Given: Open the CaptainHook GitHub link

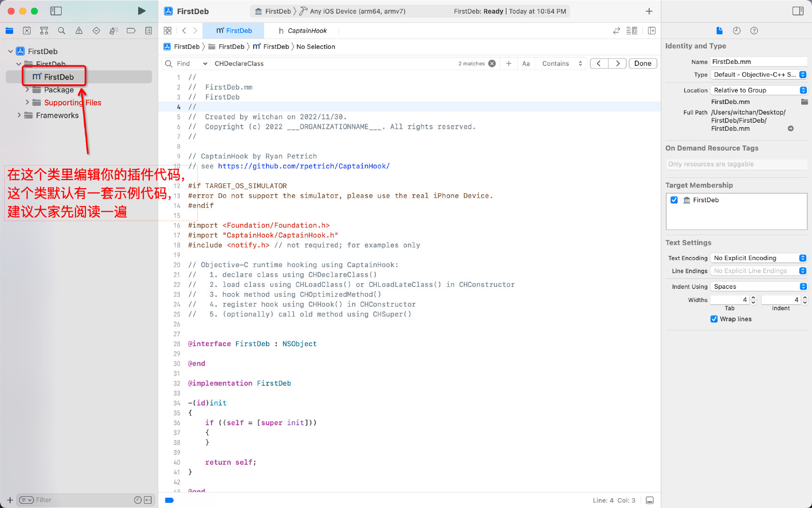Looking at the screenshot, I should coord(304,166).
